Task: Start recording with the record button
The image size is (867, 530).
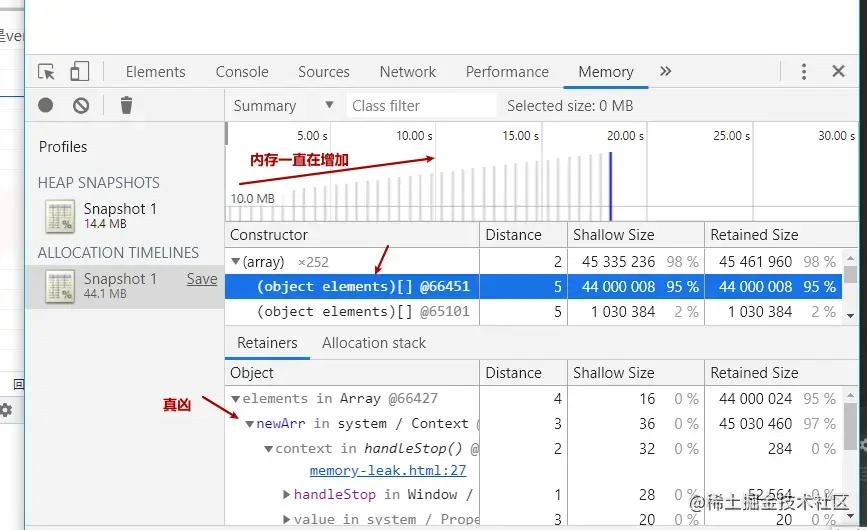Action: point(46,105)
